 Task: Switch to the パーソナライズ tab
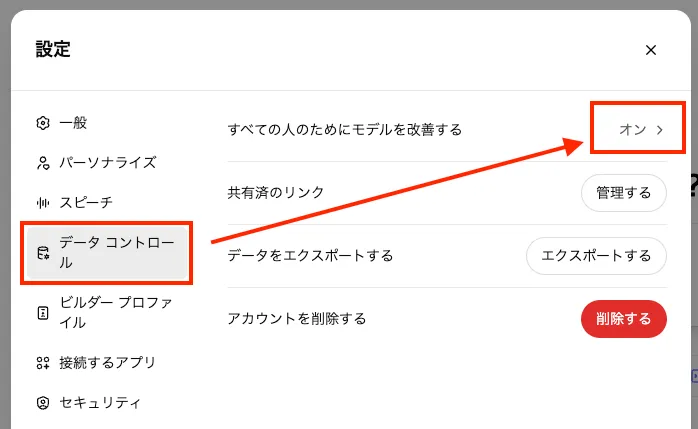[107, 163]
